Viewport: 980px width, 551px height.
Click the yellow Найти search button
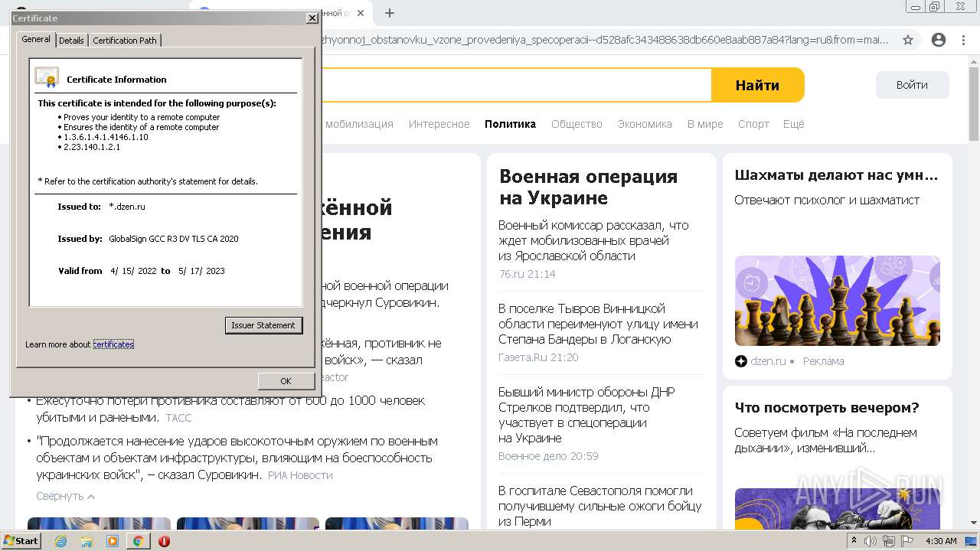(757, 85)
